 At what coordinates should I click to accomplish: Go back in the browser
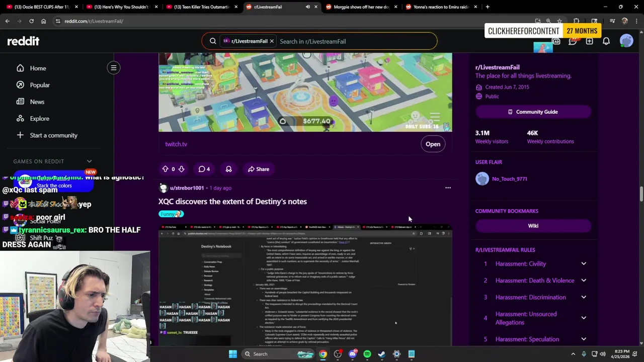(x=7, y=21)
